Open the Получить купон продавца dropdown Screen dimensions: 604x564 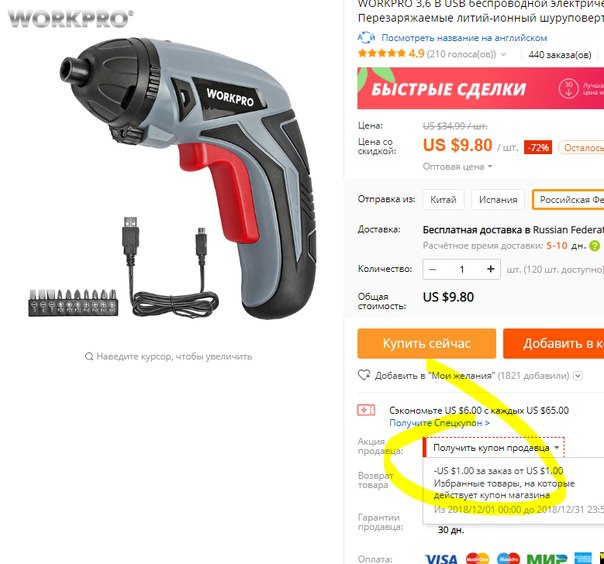(493, 448)
